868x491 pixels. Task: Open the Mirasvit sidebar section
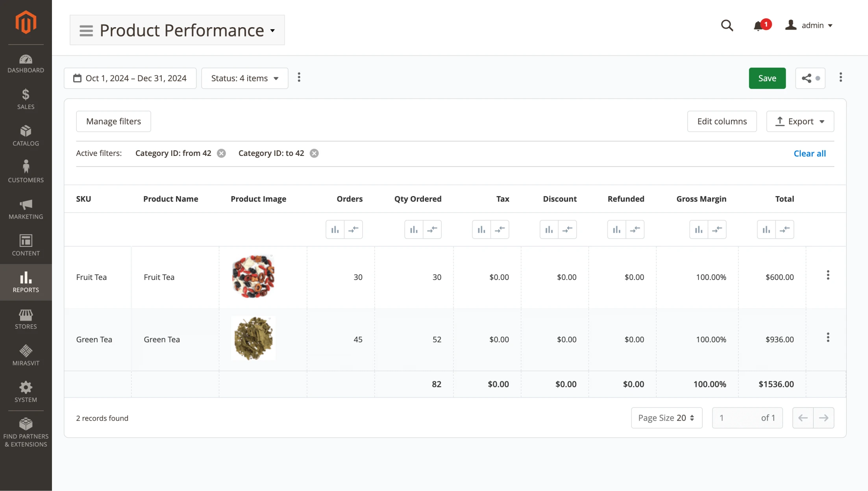[x=26, y=352]
